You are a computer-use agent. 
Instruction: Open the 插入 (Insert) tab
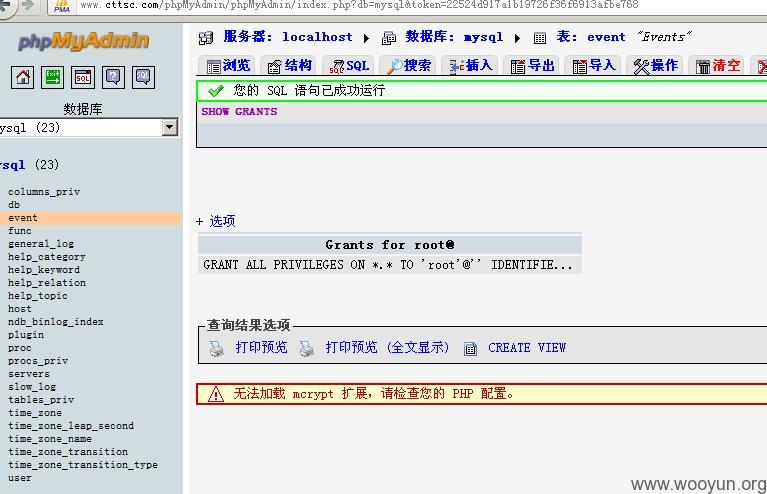click(471, 66)
